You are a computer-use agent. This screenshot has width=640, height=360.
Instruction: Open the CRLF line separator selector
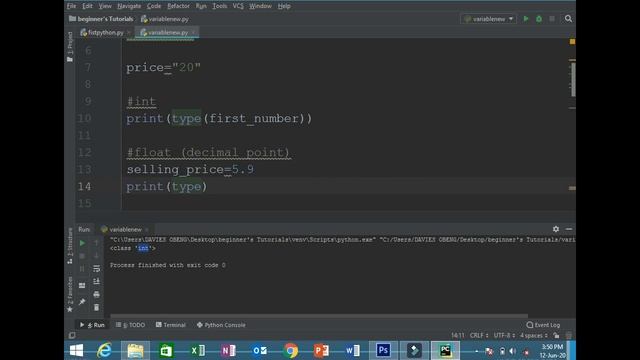tap(479, 336)
